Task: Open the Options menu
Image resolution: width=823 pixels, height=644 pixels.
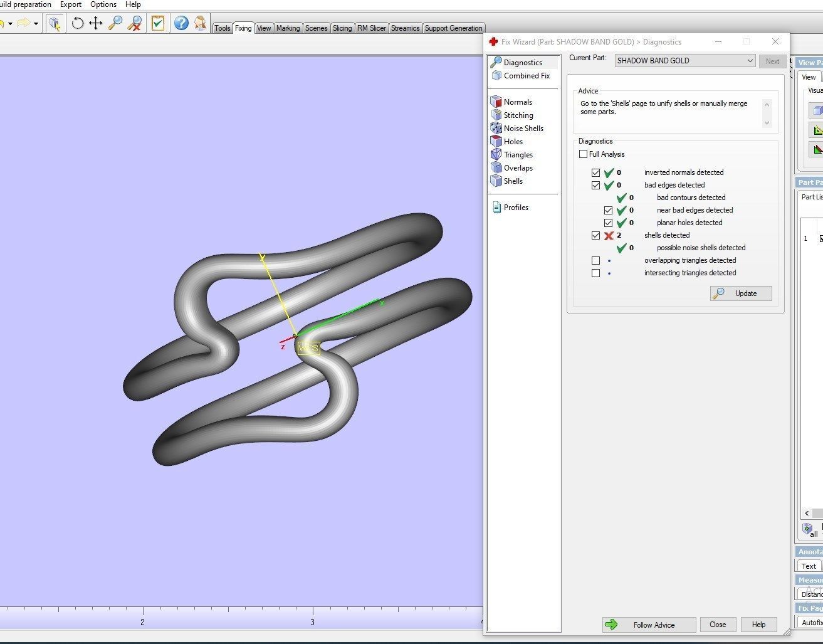Action: [103, 4]
